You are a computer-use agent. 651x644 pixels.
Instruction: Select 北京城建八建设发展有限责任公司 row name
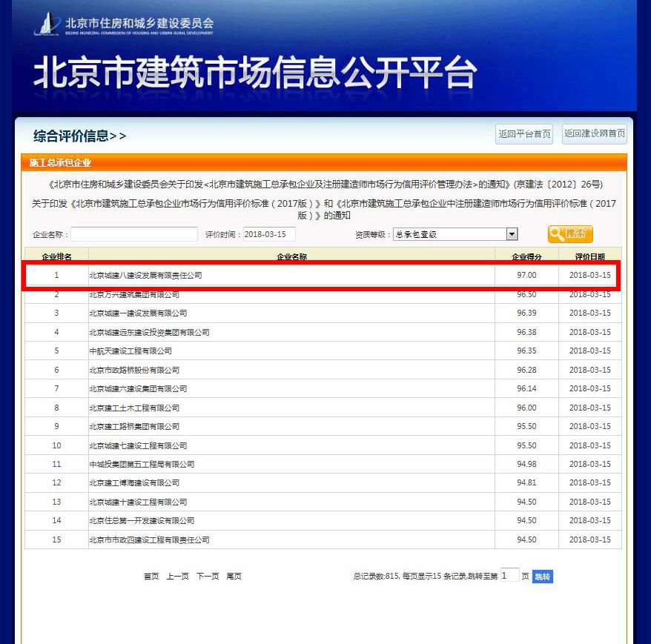click(x=146, y=275)
